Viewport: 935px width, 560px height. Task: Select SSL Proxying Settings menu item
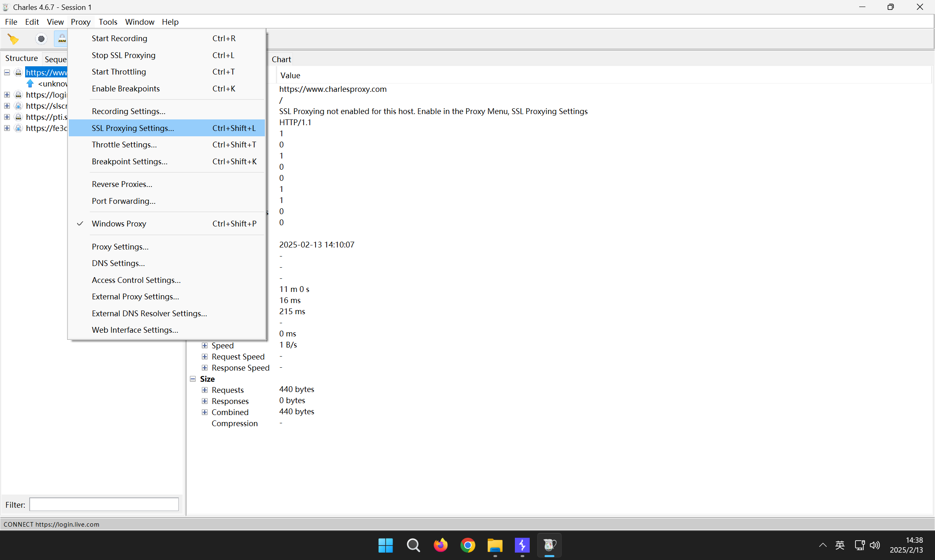pyautogui.click(x=133, y=128)
